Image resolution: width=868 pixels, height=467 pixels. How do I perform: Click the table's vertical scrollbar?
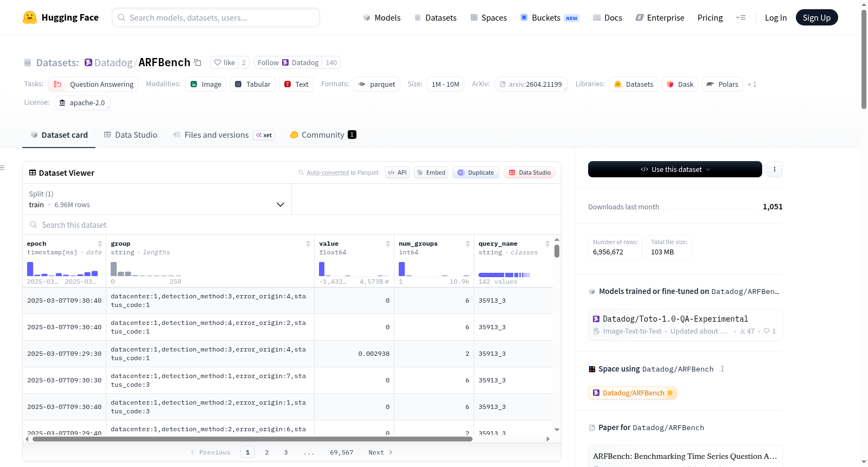(x=557, y=252)
